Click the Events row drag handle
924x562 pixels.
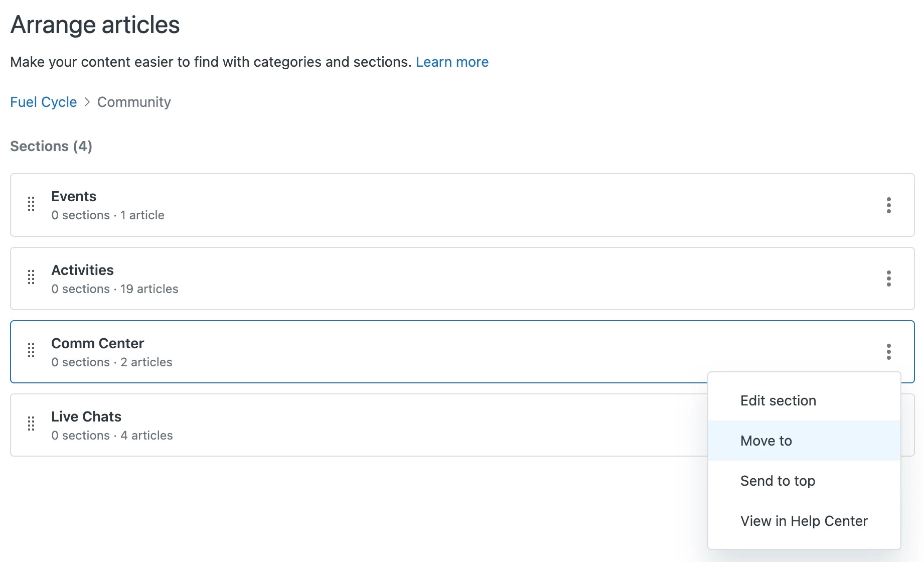(31, 204)
